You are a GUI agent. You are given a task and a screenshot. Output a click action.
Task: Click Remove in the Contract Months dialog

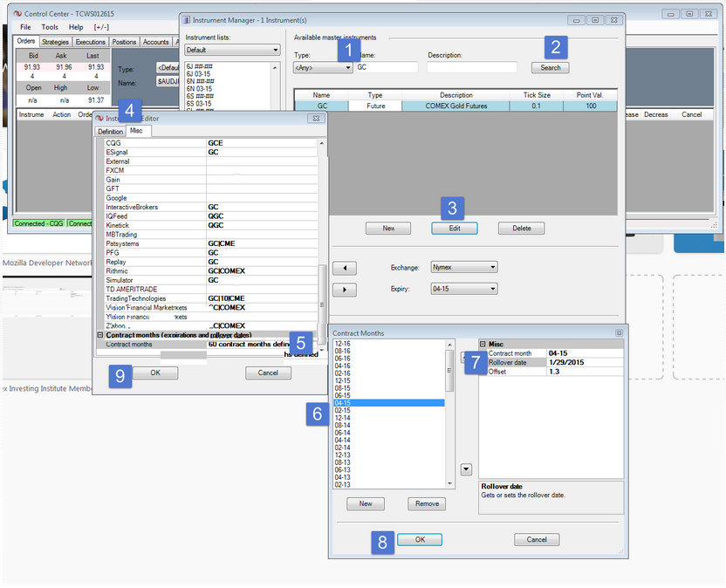click(427, 503)
